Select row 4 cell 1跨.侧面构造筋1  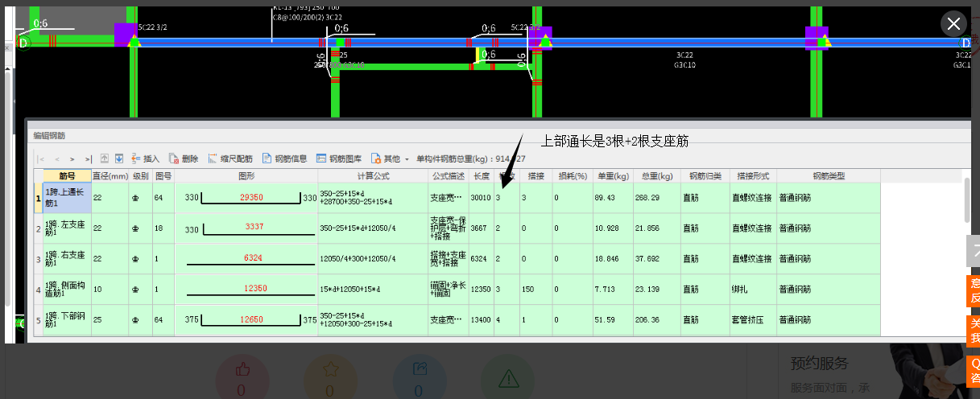coord(67,290)
